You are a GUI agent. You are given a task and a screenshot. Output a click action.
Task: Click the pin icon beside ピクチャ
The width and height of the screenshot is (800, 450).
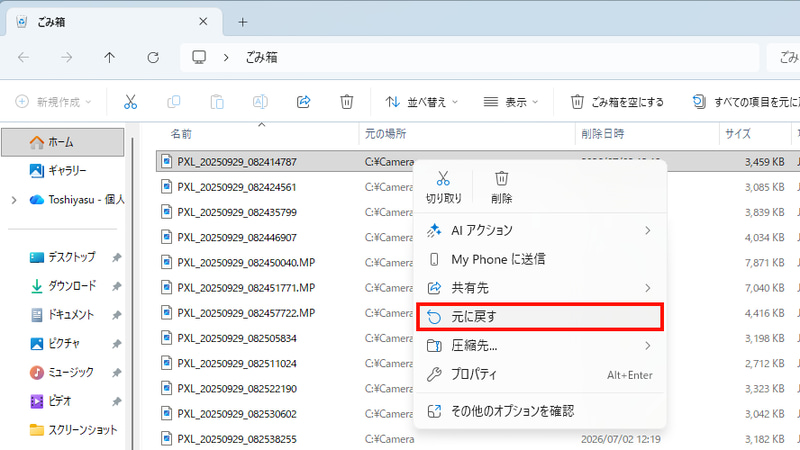point(116,344)
